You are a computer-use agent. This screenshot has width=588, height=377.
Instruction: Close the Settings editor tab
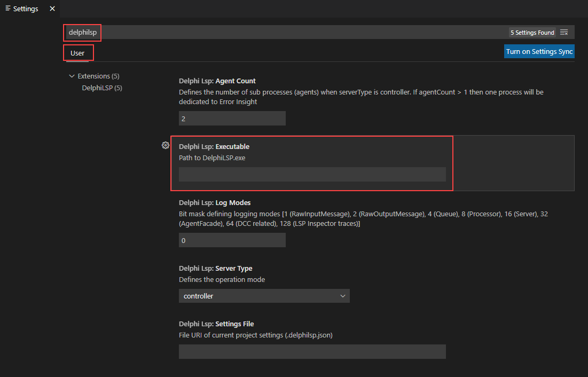52,9
